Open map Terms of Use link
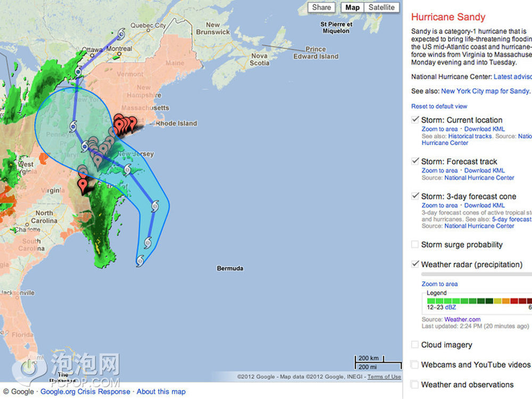 click(x=384, y=377)
